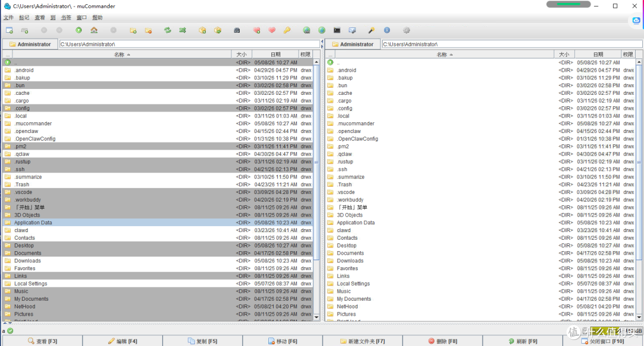The width and height of the screenshot is (644, 346).
Task: Select .openclaw folder in the left panel
Action: (158, 131)
